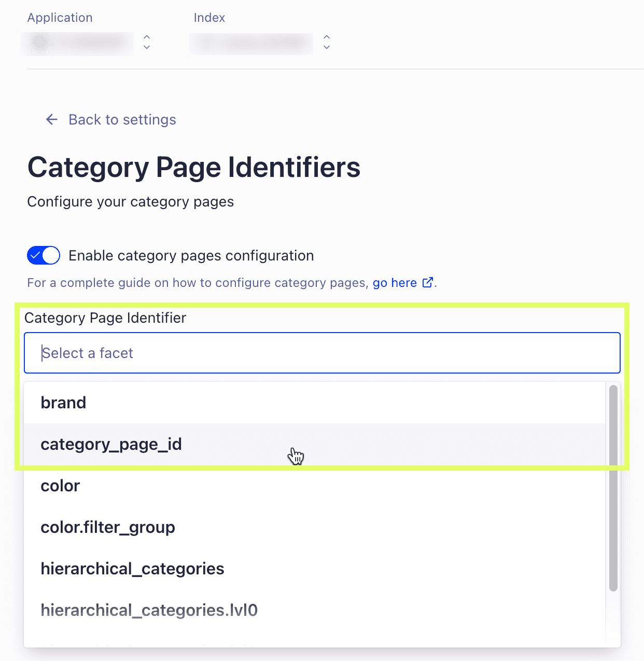Click the blurred Index name field

pos(251,44)
